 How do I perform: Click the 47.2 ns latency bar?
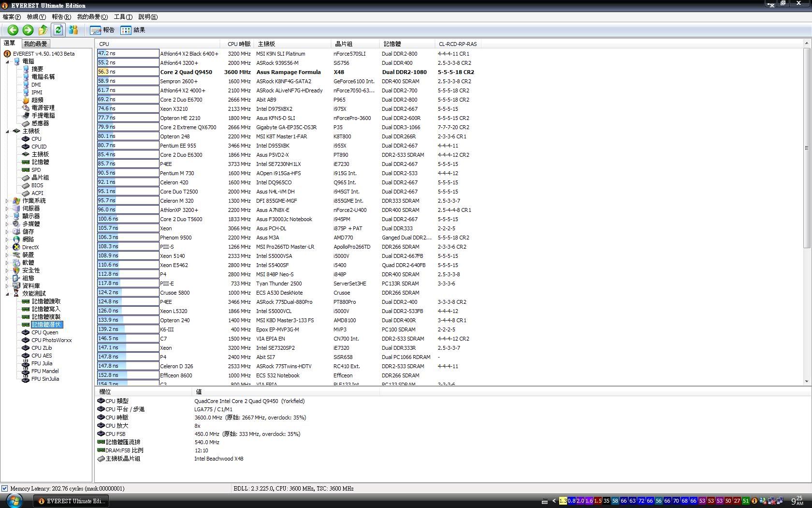pos(128,54)
